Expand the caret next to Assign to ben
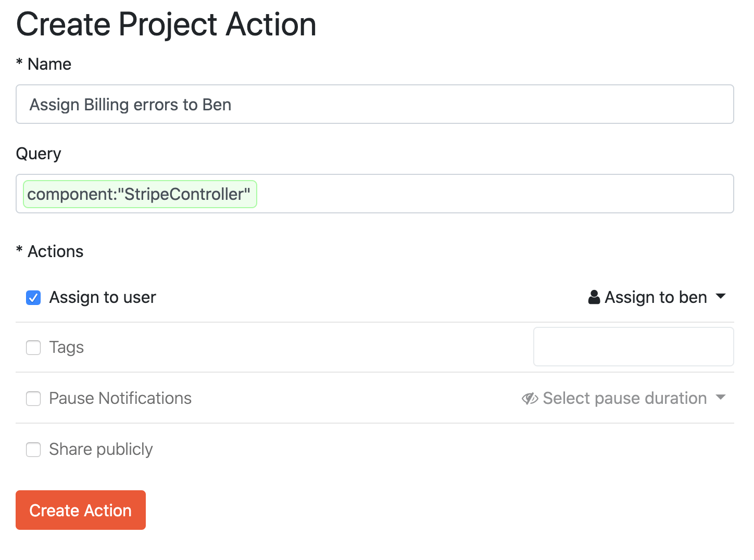Viewport: 754px width, 560px height. click(x=721, y=297)
